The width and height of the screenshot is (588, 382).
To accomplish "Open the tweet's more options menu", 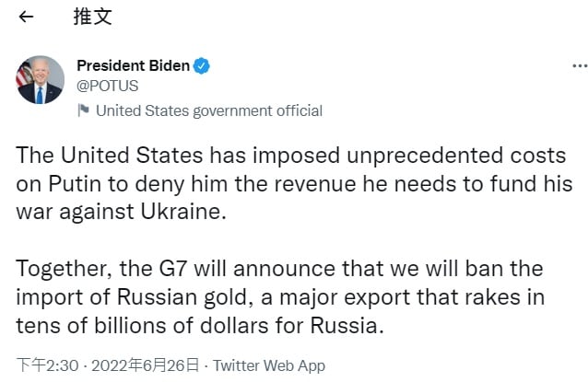I will [579, 66].
